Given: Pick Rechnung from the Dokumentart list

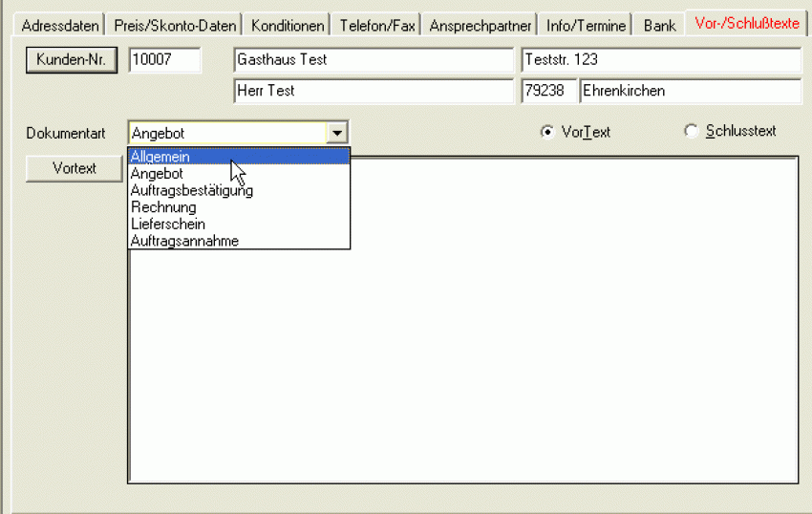Looking at the screenshot, I should pos(163,207).
